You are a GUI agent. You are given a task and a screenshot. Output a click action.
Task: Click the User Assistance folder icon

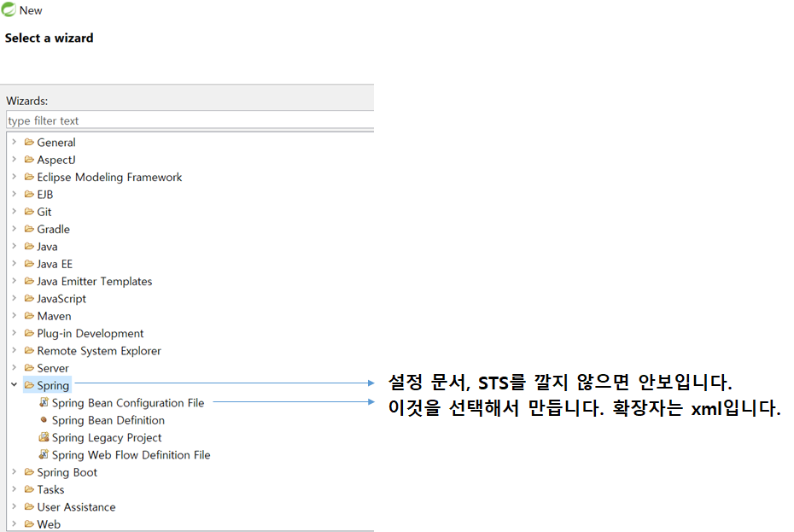point(29,506)
